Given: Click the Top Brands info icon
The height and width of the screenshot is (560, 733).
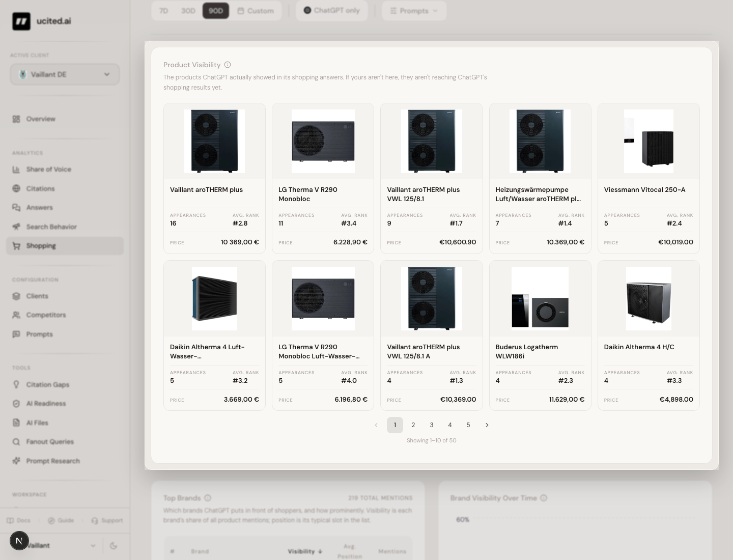Looking at the screenshot, I should tap(208, 498).
